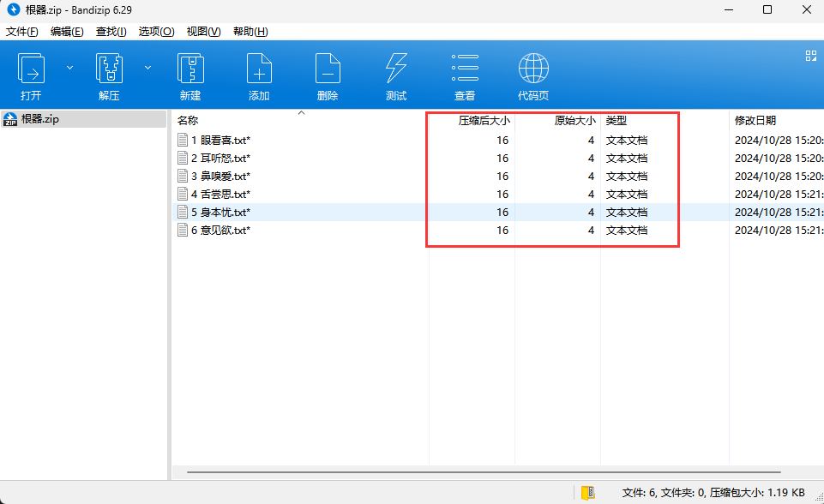The width and height of the screenshot is (824, 504).
Task: Open the Options (选项) menu
Action: pos(156,32)
